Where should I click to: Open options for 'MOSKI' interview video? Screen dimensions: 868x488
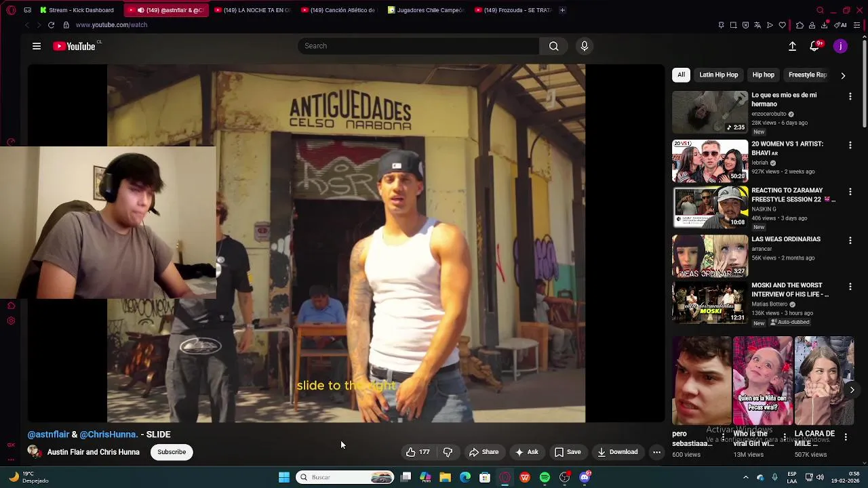[850, 287]
